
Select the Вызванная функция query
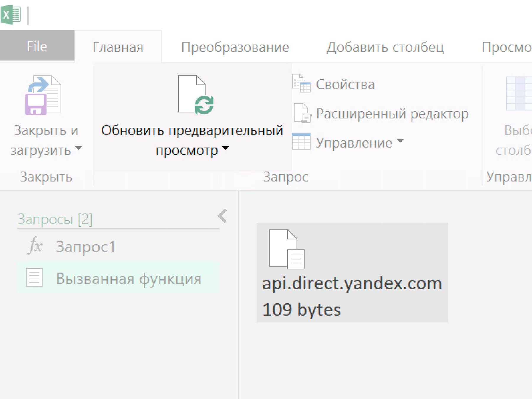click(x=118, y=278)
